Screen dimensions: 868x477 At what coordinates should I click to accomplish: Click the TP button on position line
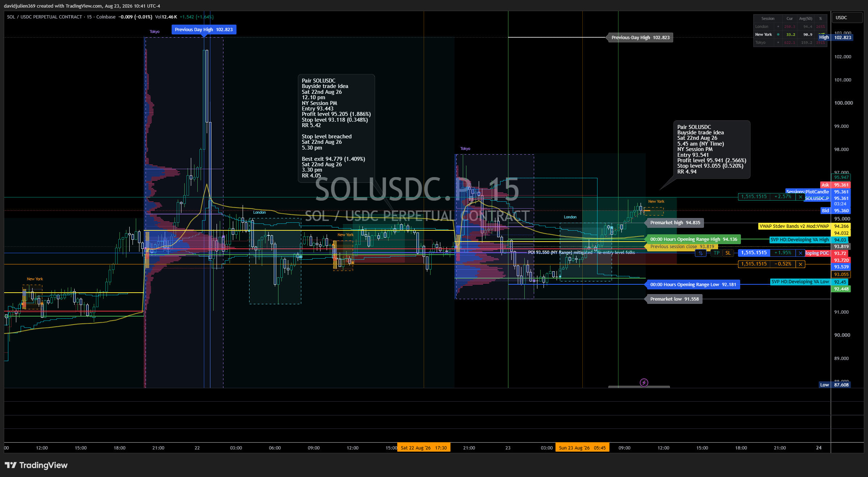coord(717,253)
